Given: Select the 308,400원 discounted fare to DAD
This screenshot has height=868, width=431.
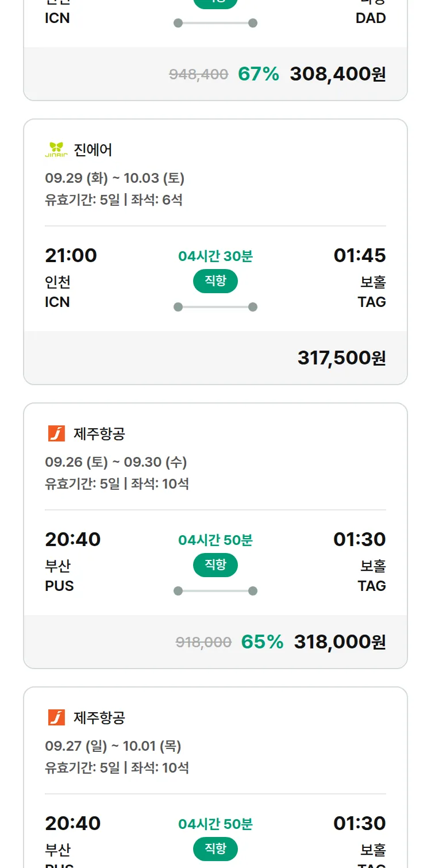Looking at the screenshot, I should (x=338, y=74).
